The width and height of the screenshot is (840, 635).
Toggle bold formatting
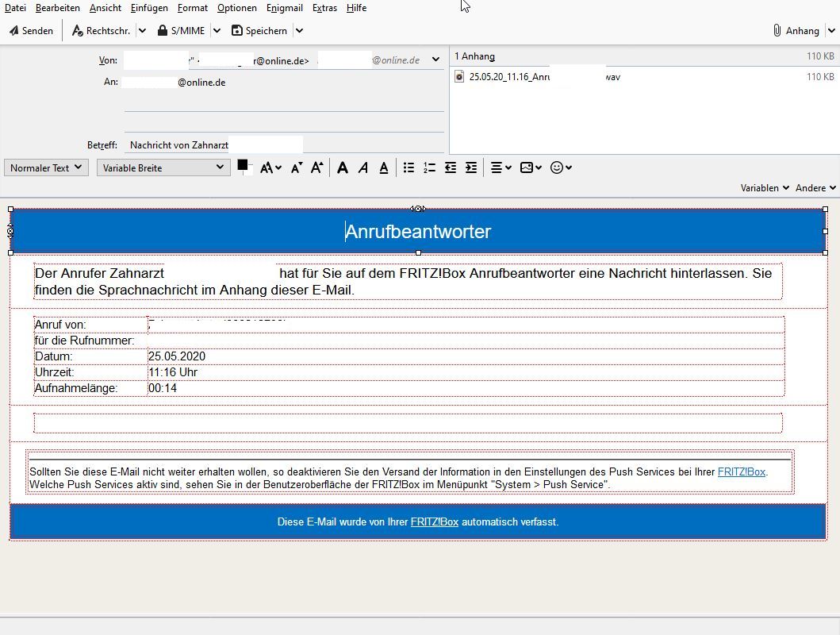tap(343, 167)
